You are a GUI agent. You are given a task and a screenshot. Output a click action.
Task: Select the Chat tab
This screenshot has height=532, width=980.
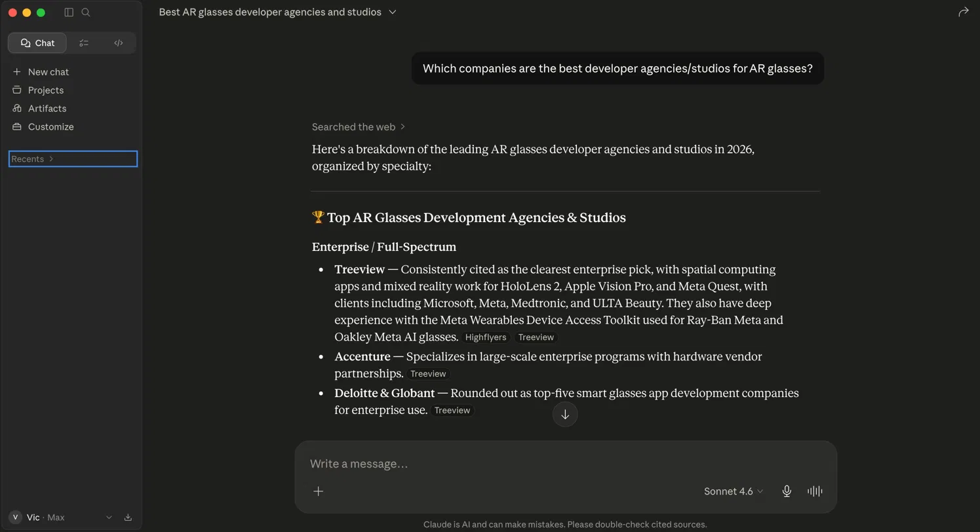37,43
